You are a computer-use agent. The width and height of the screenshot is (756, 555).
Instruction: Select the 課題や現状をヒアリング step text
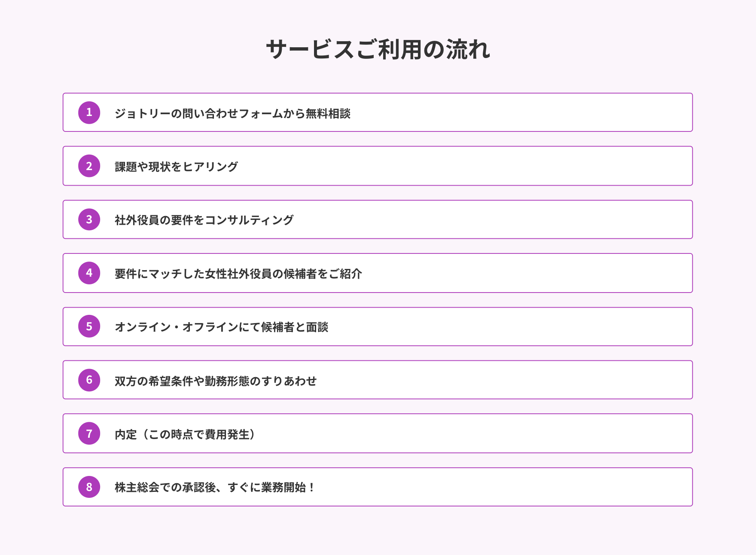pos(176,167)
